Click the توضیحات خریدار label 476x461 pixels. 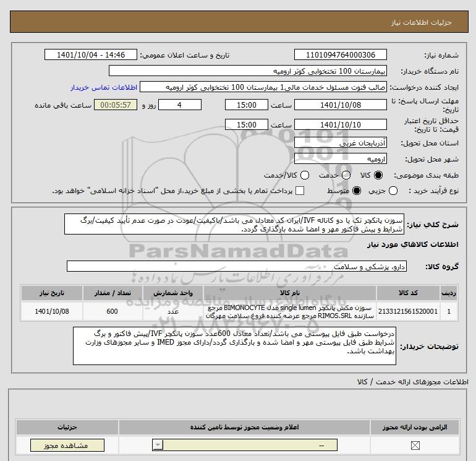click(429, 347)
